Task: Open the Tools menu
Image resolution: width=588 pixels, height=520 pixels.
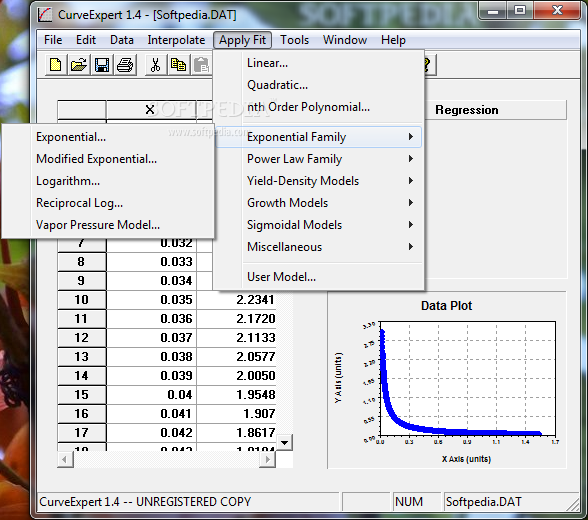Action: pos(295,40)
